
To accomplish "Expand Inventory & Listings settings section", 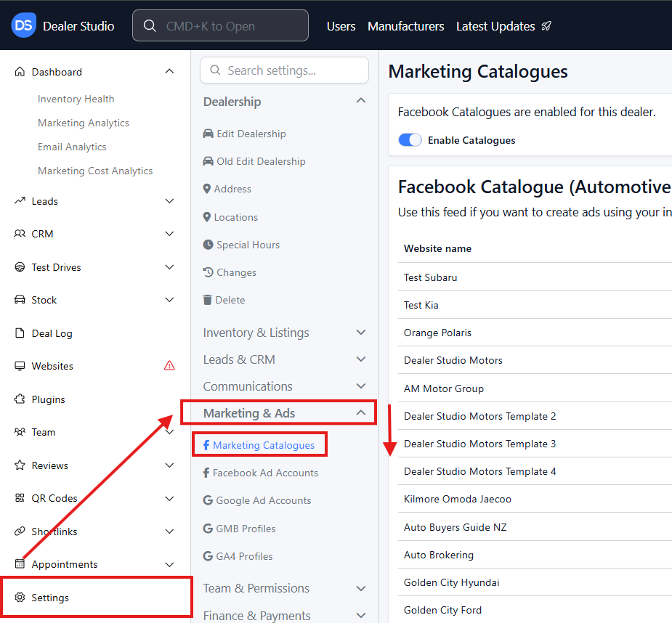I will point(361,332).
